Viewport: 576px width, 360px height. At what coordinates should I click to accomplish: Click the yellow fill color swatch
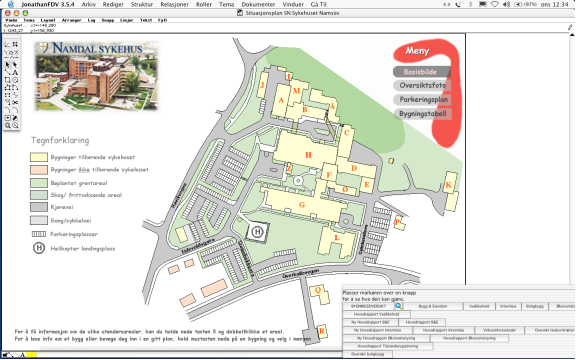tap(31, 355)
